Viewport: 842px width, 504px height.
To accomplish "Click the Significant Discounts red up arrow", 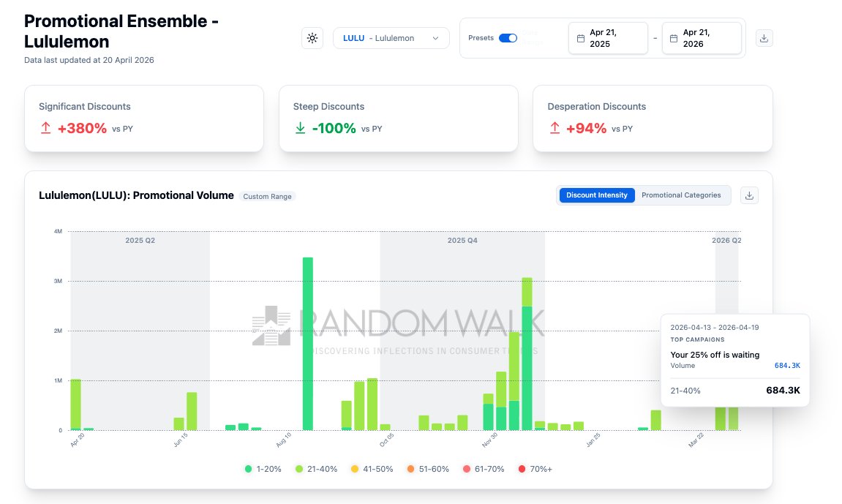I will point(45,128).
